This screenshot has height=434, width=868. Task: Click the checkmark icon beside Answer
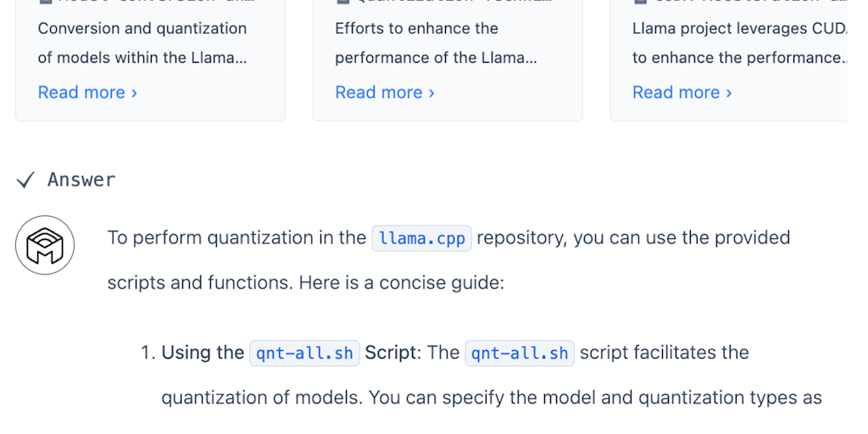[x=25, y=180]
